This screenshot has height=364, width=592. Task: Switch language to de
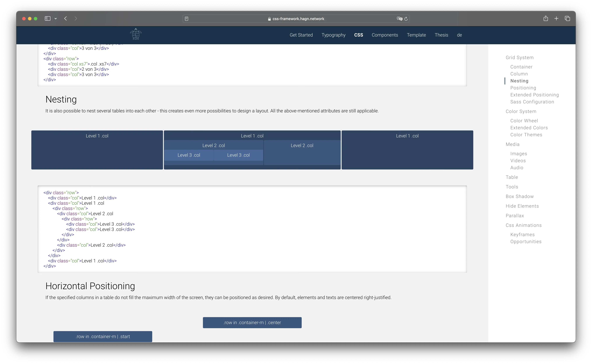tap(459, 35)
